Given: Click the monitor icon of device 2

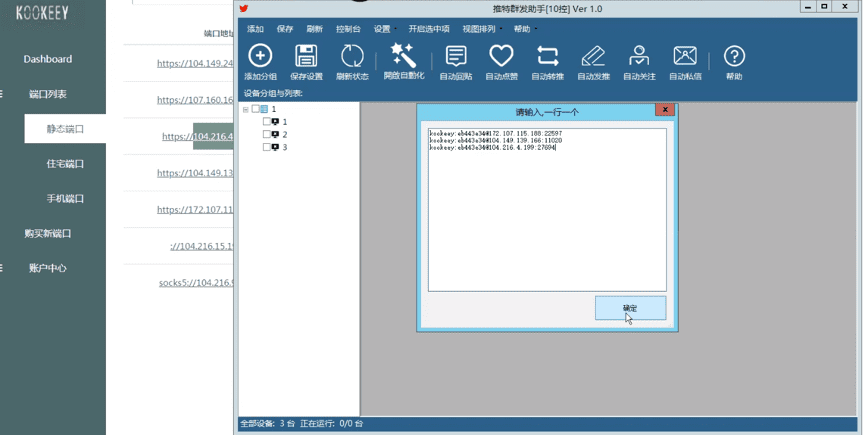Looking at the screenshot, I should [x=275, y=134].
